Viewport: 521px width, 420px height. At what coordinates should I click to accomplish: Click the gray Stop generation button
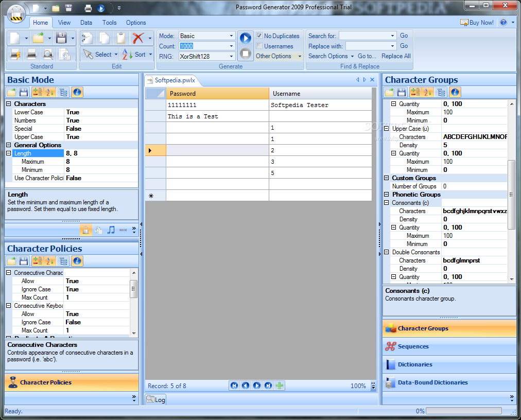pos(246,54)
